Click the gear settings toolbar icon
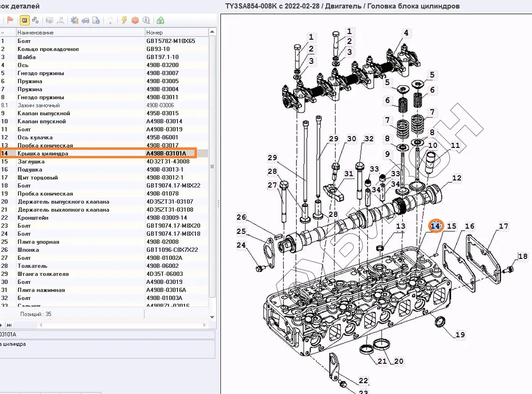Image resolution: width=532 pixels, height=394 pixels. [x=74, y=20]
